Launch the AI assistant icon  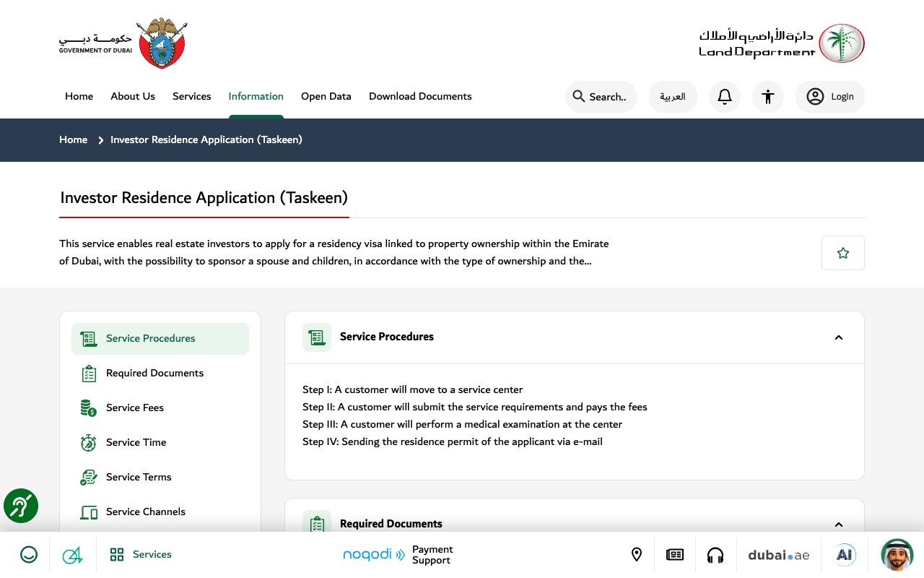tap(845, 555)
